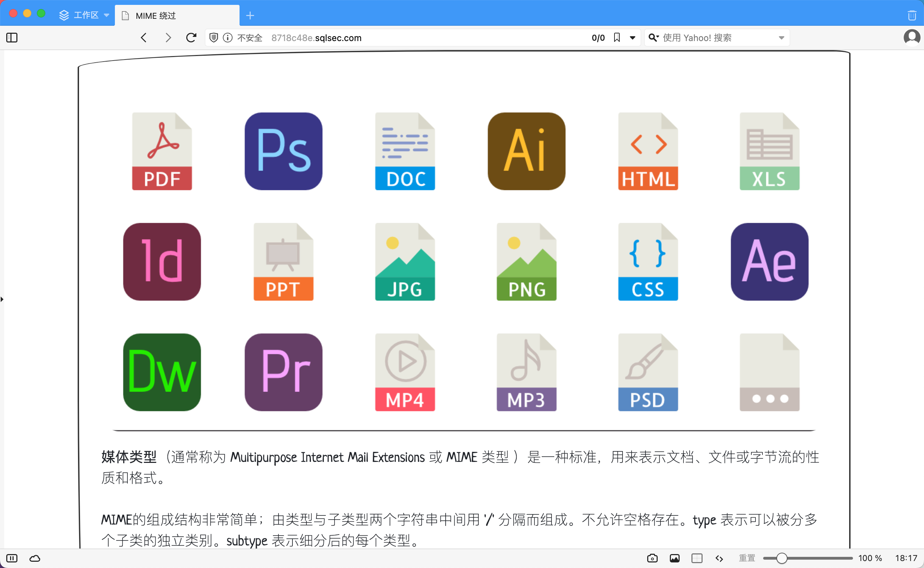The image size is (924, 568).
Task: Click the PNG image icon
Action: (526, 262)
